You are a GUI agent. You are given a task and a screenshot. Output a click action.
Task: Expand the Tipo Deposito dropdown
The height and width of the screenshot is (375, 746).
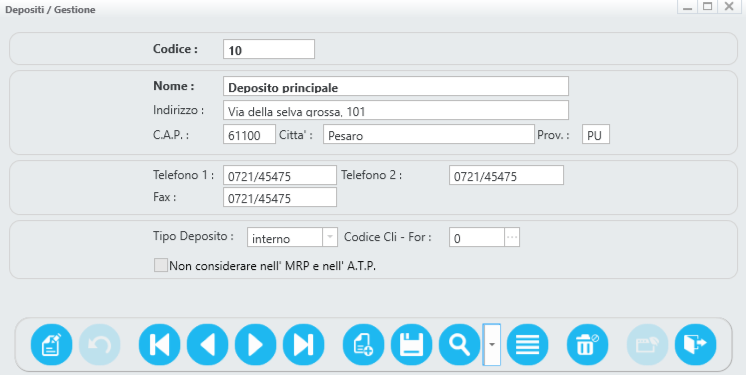pyautogui.click(x=330, y=237)
